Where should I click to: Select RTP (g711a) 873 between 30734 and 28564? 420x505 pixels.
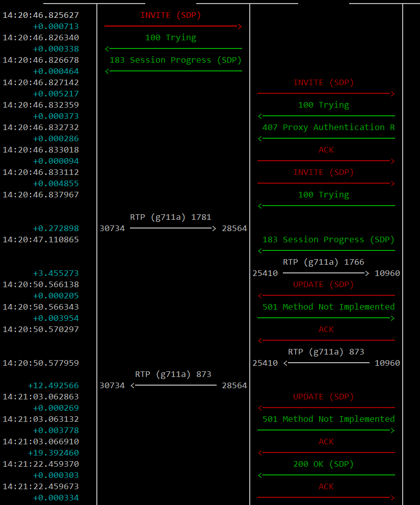[x=173, y=374]
